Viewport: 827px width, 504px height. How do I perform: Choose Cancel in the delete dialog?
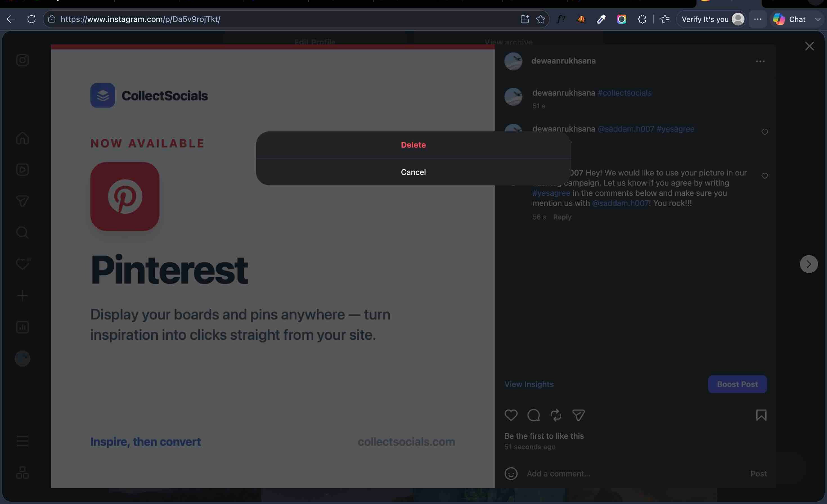[x=413, y=172]
